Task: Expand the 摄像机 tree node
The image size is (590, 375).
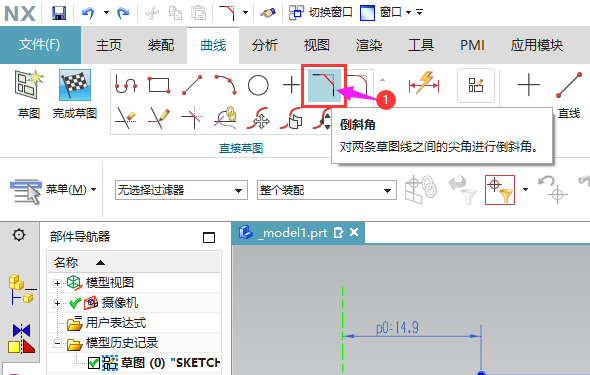Action: coord(57,303)
